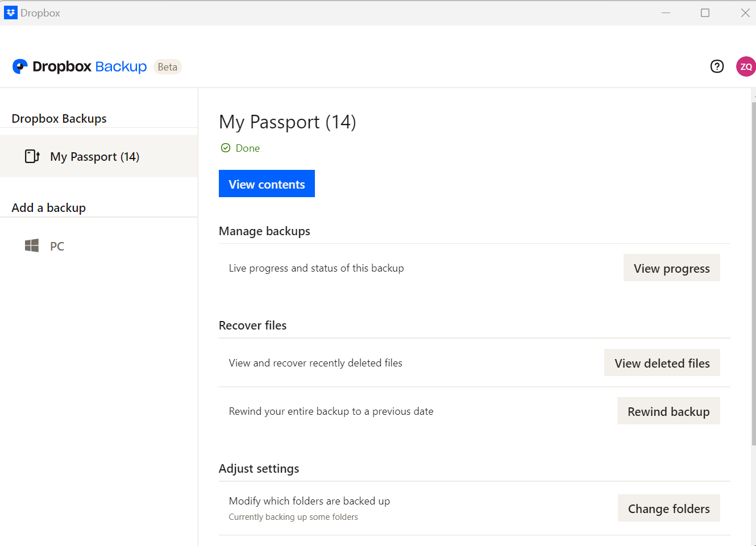The height and width of the screenshot is (546, 756).
Task: Click the Dropbox Backup logo icon
Action: click(20, 66)
